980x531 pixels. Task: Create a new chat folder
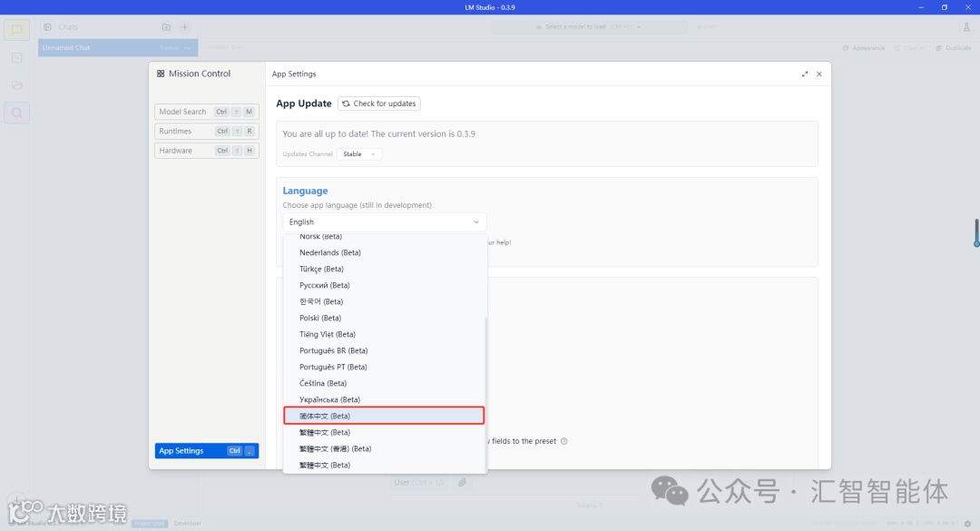166,27
